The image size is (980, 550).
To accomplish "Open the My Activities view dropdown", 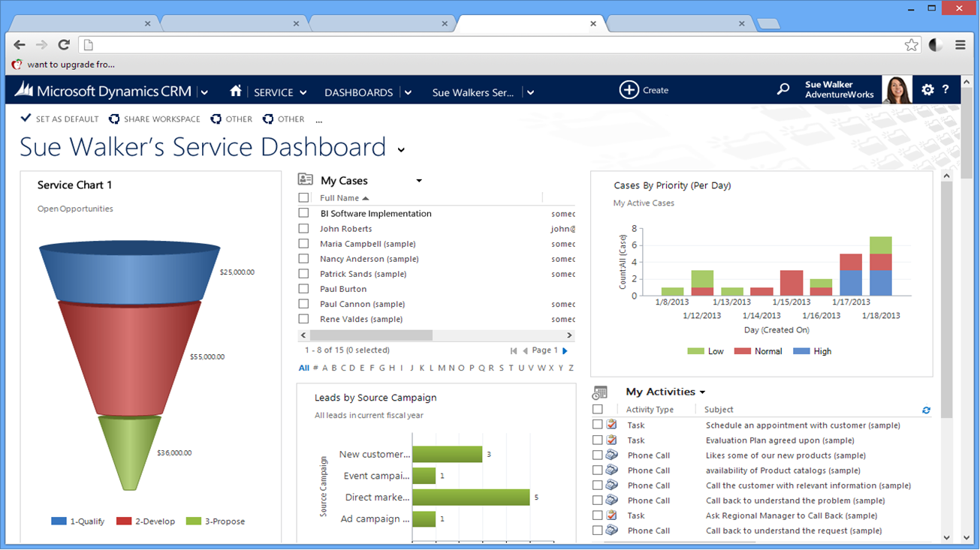I will click(x=703, y=392).
